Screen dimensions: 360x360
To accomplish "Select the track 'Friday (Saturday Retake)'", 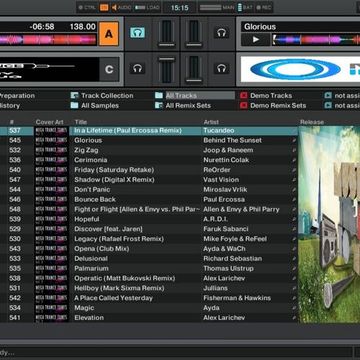I will 114,170.
